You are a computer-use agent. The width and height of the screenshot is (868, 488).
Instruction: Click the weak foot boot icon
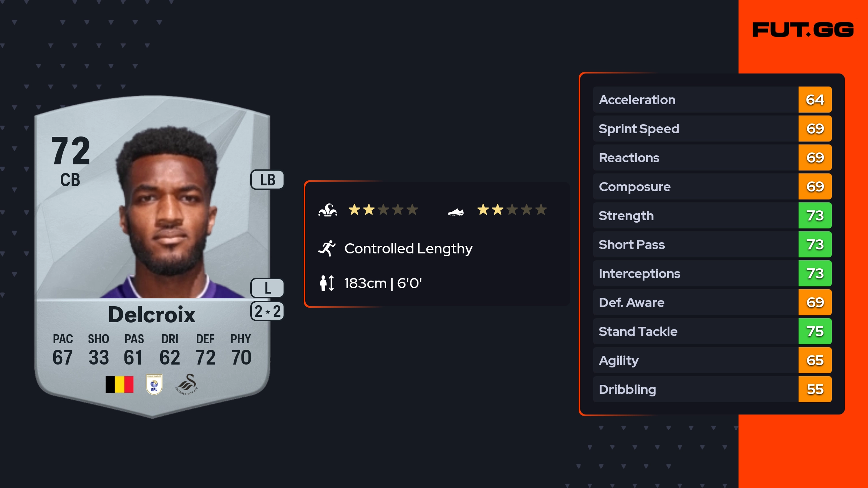[x=456, y=212]
